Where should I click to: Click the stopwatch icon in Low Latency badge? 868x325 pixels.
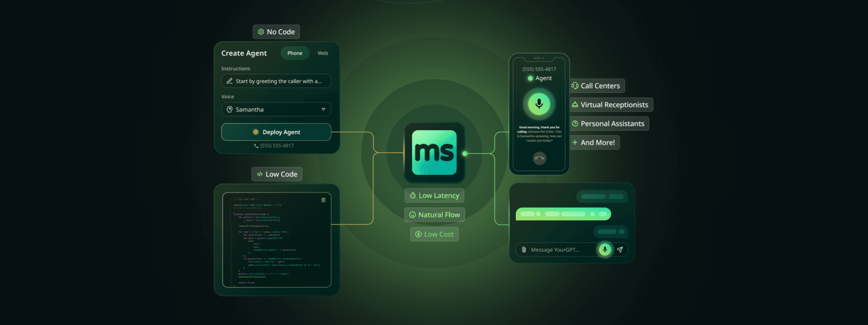pyautogui.click(x=413, y=195)
